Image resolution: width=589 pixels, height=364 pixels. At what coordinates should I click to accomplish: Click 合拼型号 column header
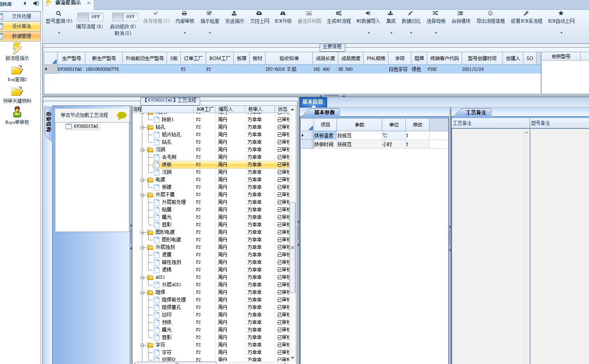(x=561, y=57)
